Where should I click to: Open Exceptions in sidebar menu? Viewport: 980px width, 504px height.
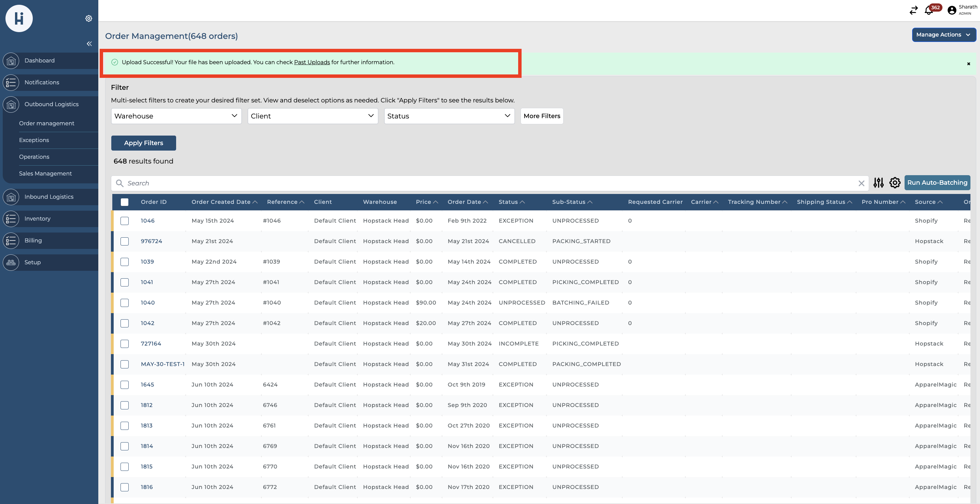(x=34, y=140)
